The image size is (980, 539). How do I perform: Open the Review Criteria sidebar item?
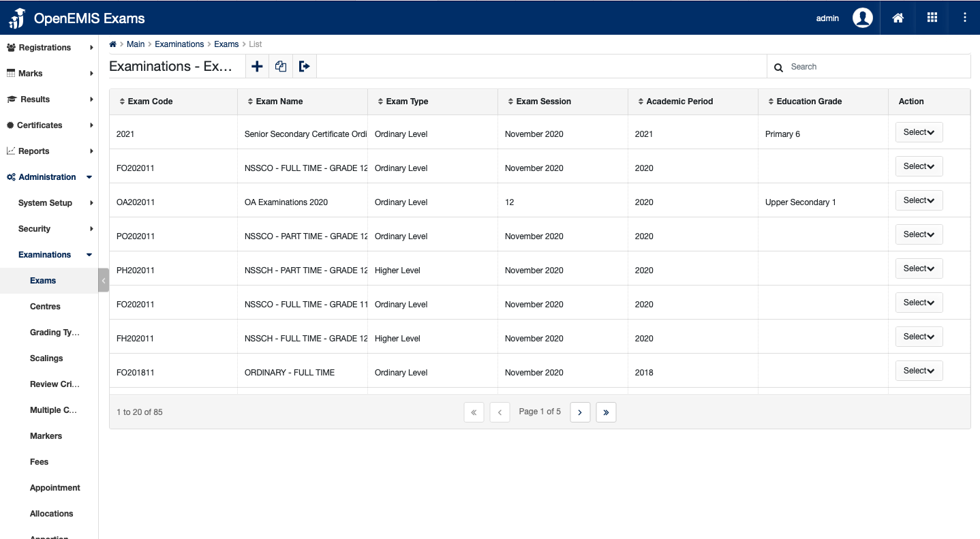(x=49, y=384)
